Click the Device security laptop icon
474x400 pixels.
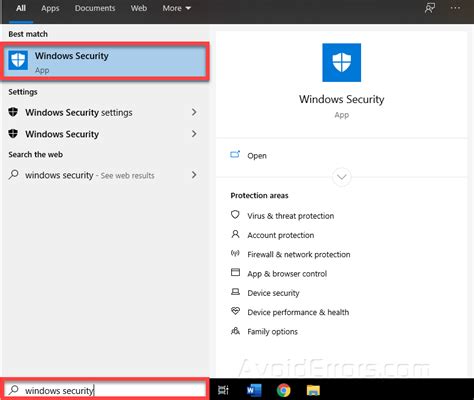pyautogui.click(x=235, y=292)
